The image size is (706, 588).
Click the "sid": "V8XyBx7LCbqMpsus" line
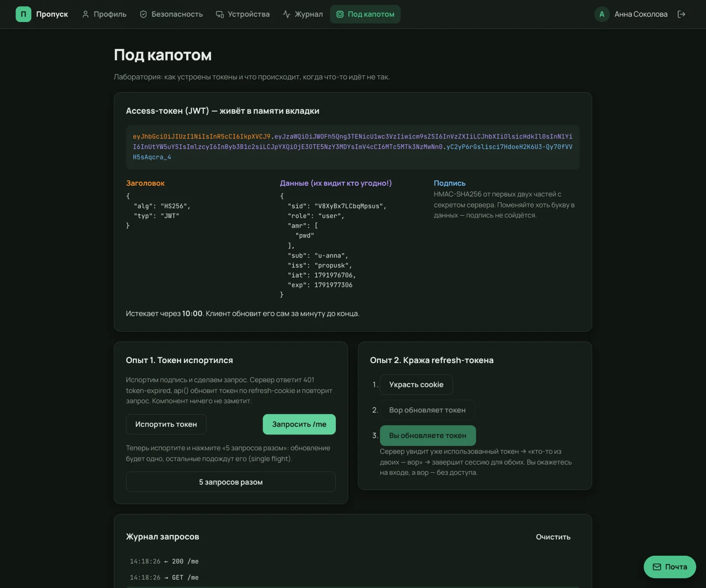(337, 206)
